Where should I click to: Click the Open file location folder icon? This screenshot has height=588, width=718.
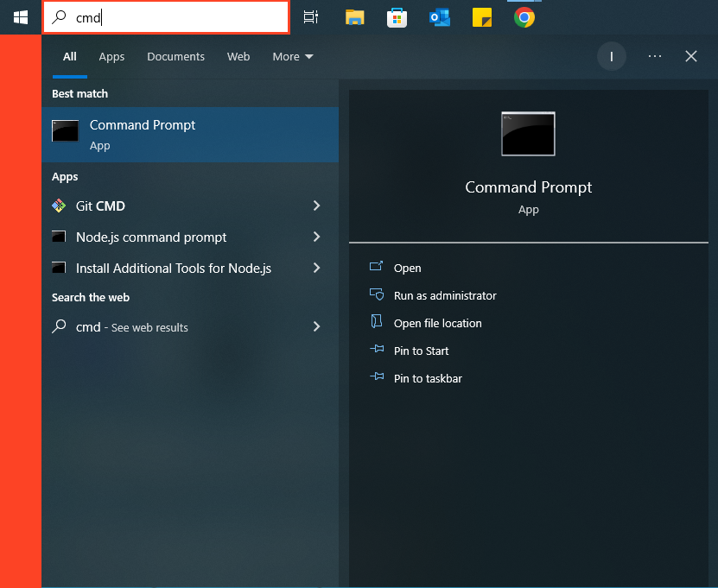(x=377, y=321)
